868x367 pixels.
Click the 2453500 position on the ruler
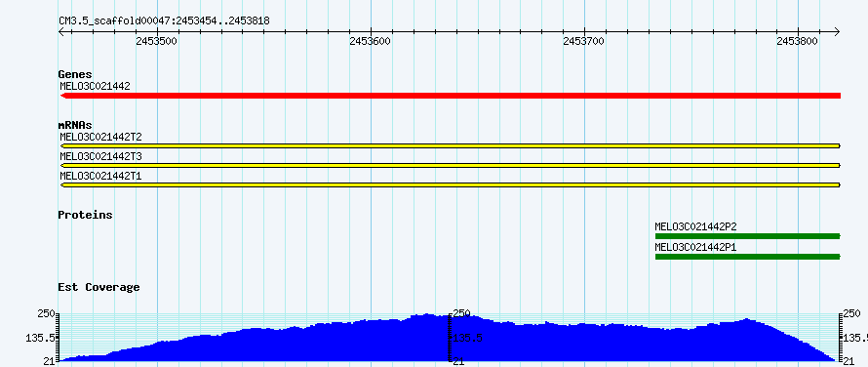[x=157, y=41]
